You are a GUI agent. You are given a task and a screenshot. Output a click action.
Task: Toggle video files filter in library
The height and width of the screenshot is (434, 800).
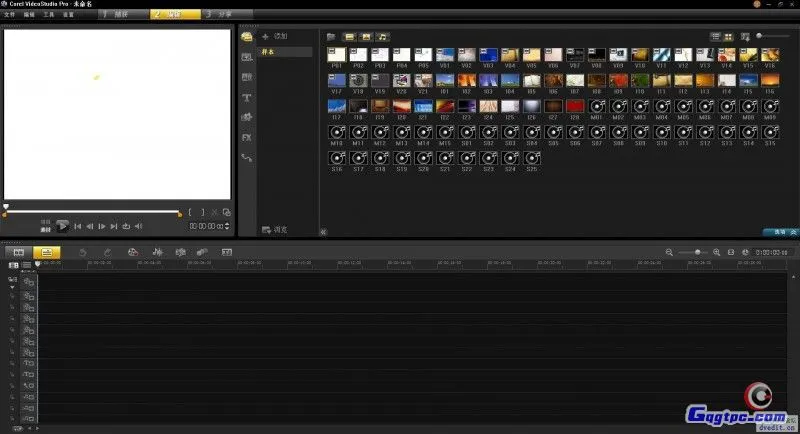point(348,37)
